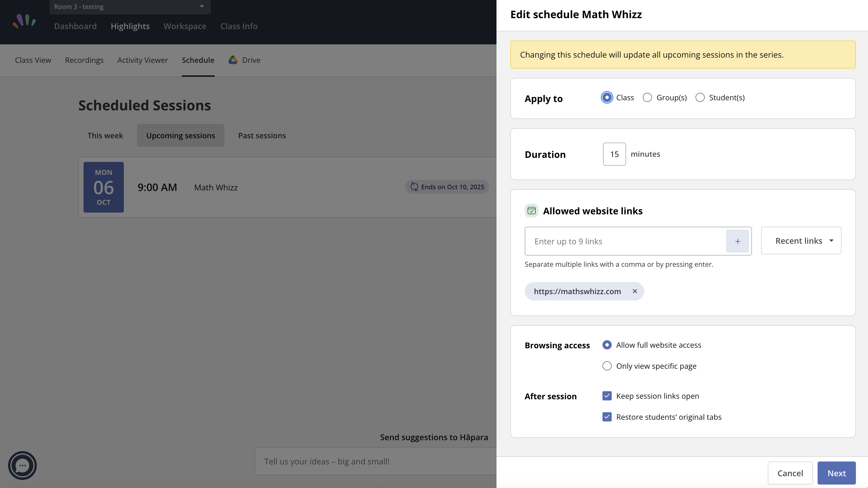Click the Hāpara logo icon

24,21
